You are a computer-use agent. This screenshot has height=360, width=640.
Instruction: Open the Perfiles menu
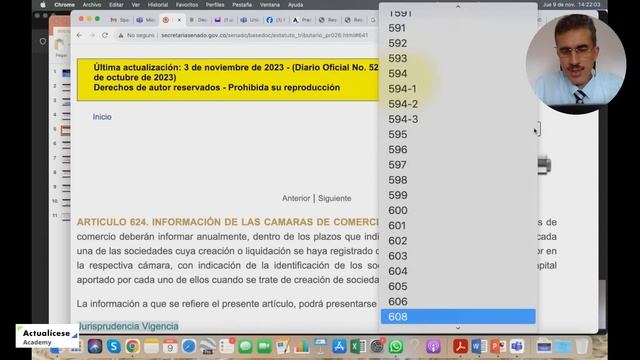tap(215, 5)
